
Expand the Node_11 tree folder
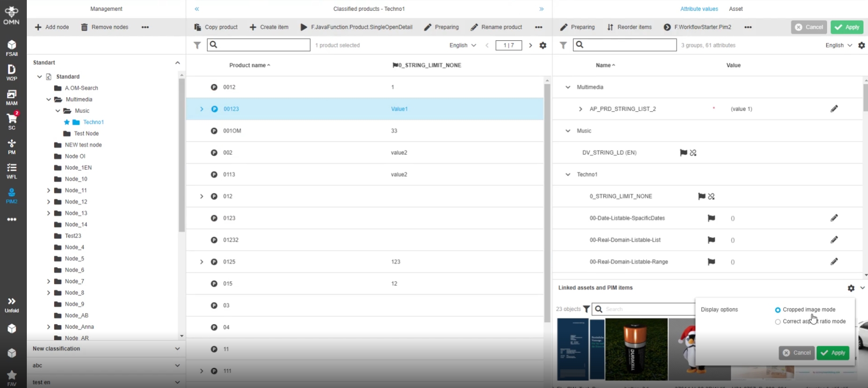point(48,190)
